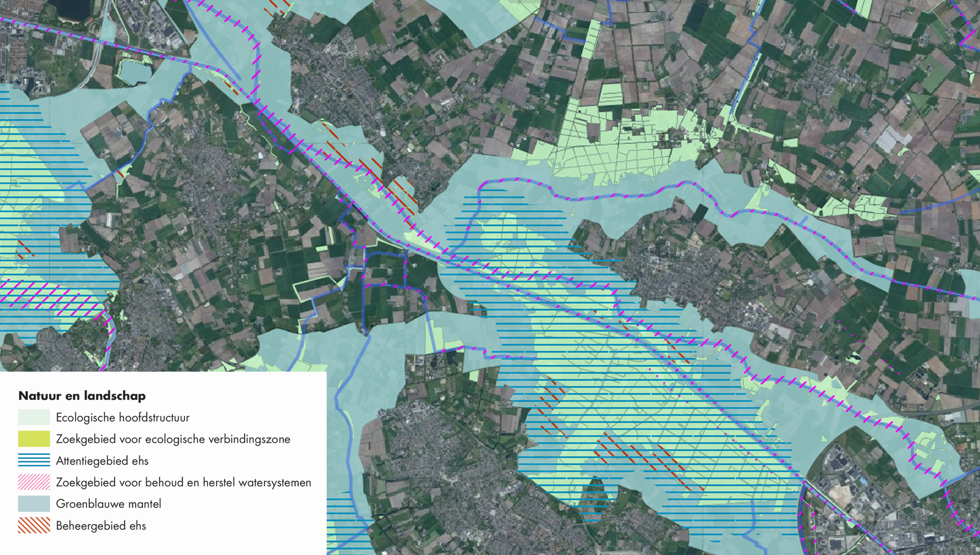Click the 'Beheergebied ehs' legend label
Image resolution: width=980 pixels, height=555 pixels.
[101, 526]
